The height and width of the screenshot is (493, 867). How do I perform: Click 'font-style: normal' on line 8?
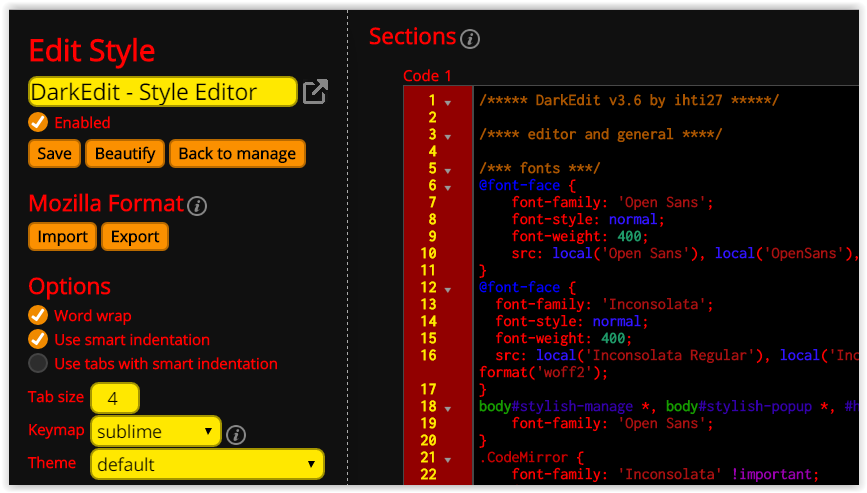588,219
